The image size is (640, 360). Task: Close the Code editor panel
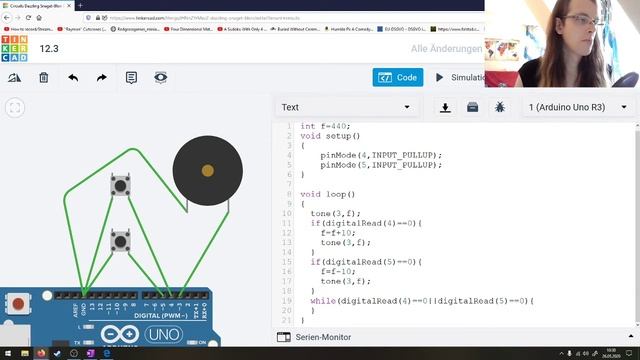[398, 78]
